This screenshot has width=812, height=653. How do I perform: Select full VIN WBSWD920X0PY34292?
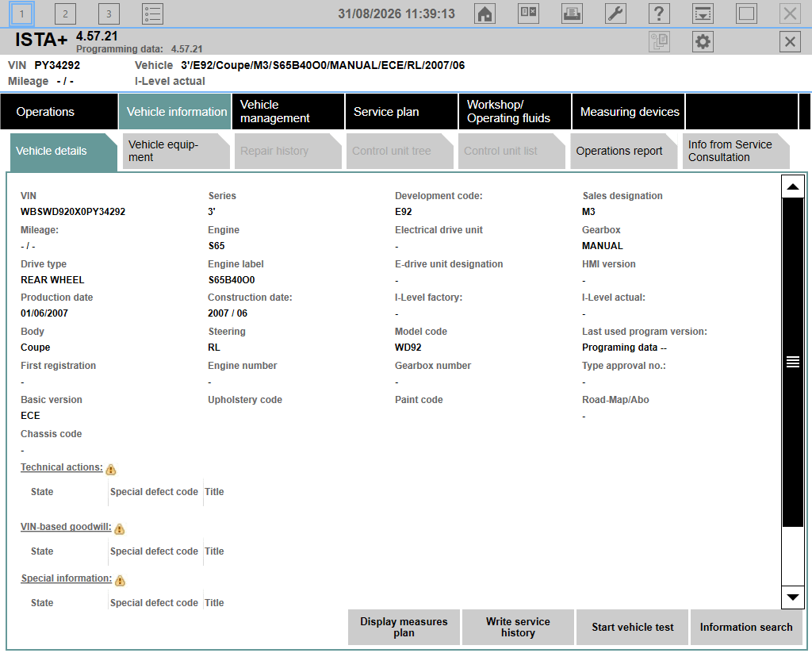coord(73,212)
